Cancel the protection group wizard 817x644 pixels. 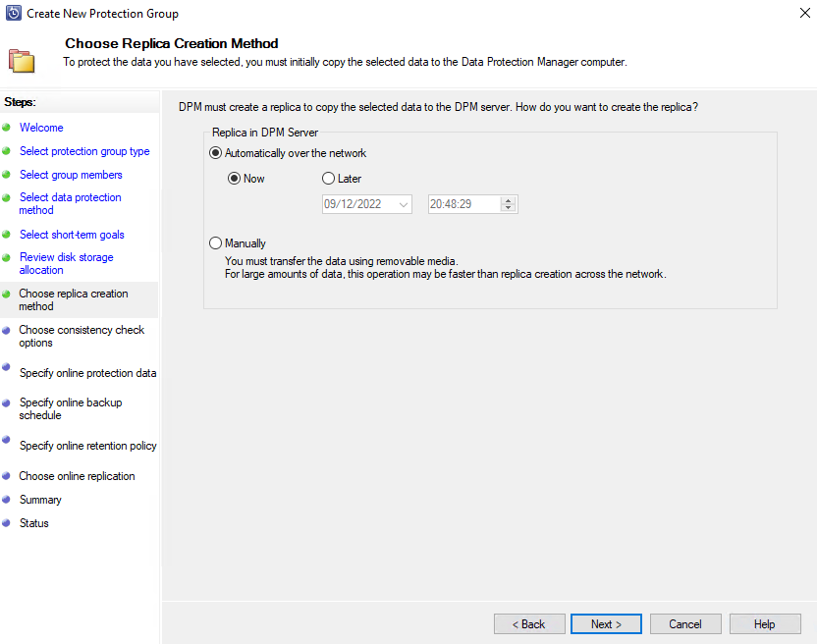click(685, 624)
